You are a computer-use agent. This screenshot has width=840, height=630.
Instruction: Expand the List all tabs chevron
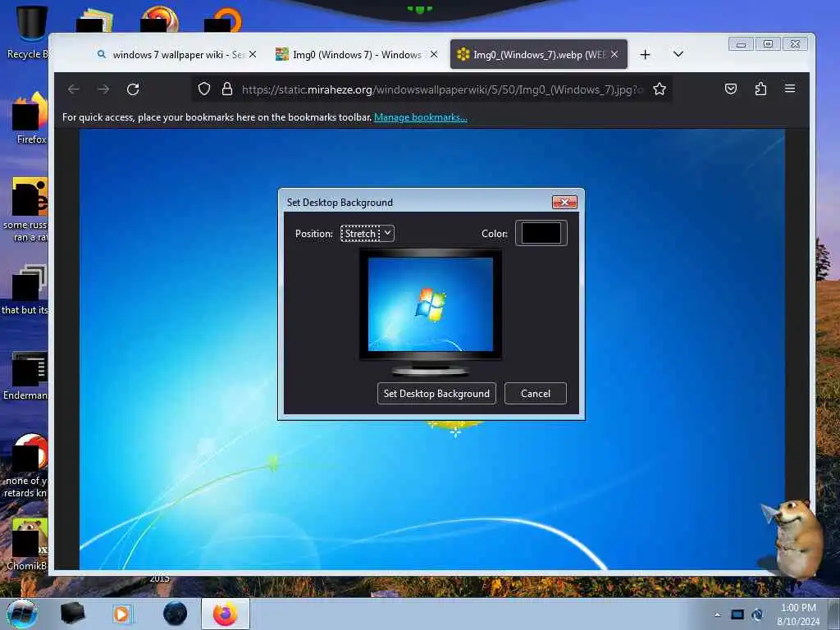[678, 54]
